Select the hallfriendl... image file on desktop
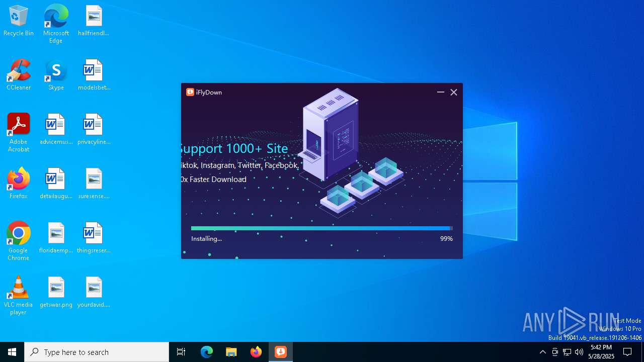Viewport: 644px width, 362px height. tap(94, 21)
